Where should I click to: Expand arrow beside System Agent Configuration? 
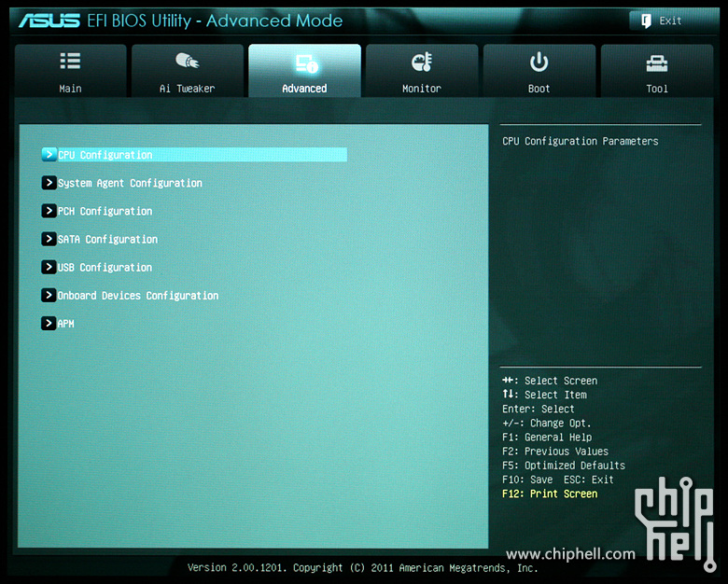pyautogui.click(x=49, y=183)
